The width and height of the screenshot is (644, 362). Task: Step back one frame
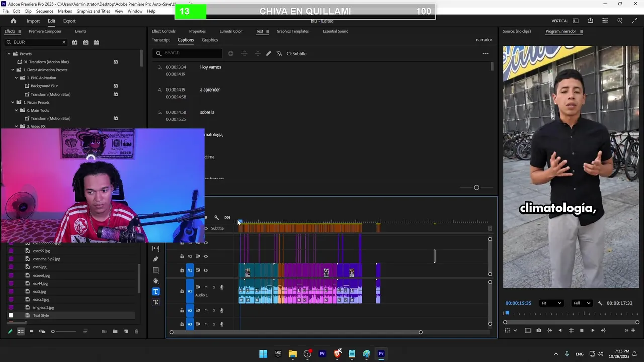coord(560,330)
